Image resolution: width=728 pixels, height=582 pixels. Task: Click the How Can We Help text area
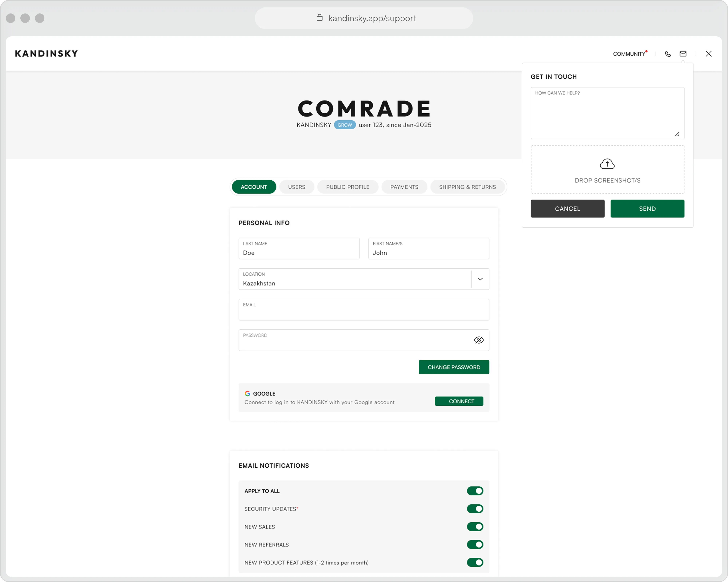[x=607, y=113]
